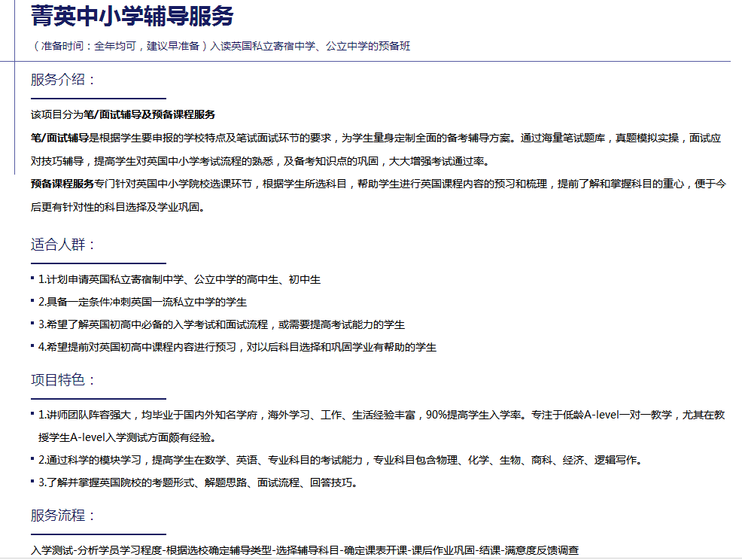This screenshot has height=560, width=742.
Task: Click the subtitle starting with 准备时间
Action: (221, 46)
